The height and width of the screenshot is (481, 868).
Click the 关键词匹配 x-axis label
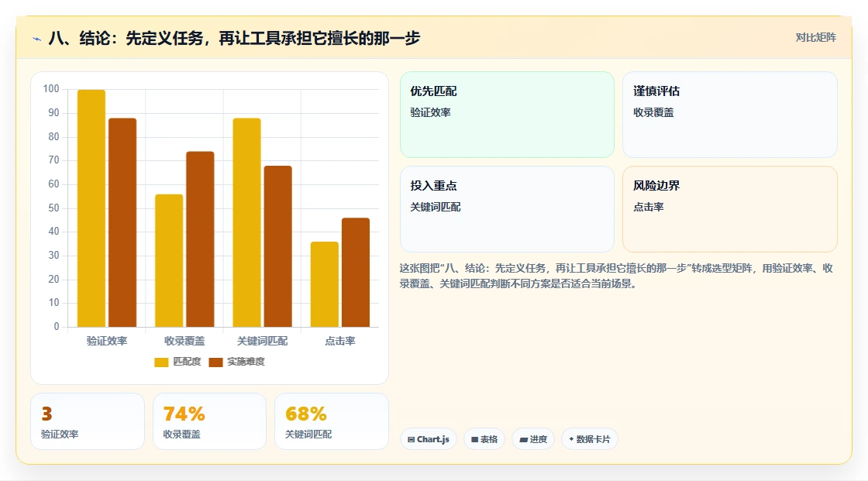(x=263, y=341)
